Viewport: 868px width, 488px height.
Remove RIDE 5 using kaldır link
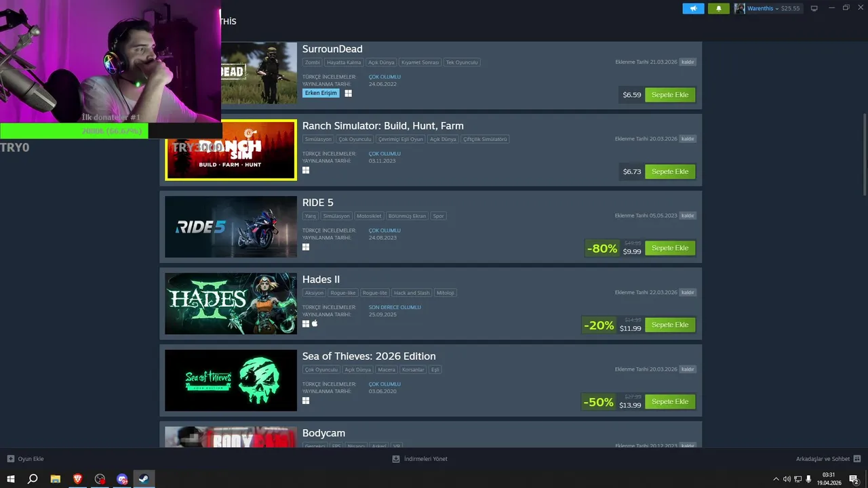tap(688, 216)
